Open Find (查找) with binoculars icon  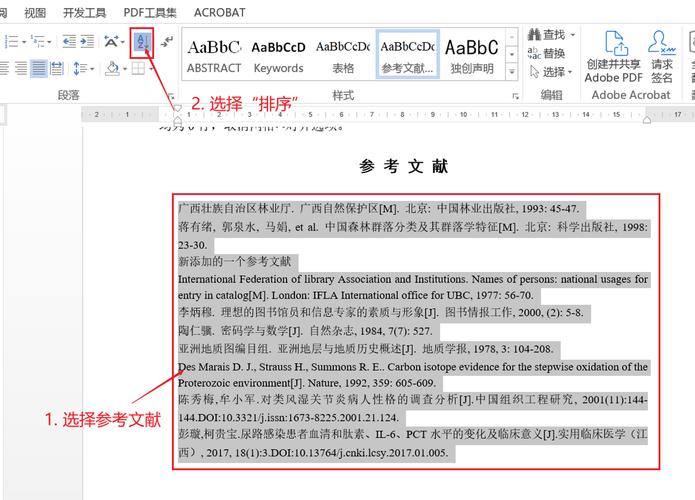(x=546, y=35)
